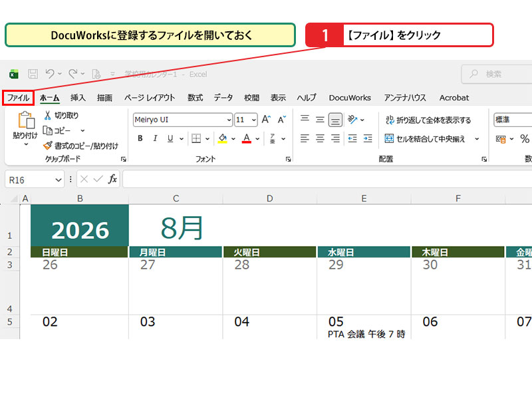532x399 pixels.
Task: Align text left
Action: tap(305, 138)
